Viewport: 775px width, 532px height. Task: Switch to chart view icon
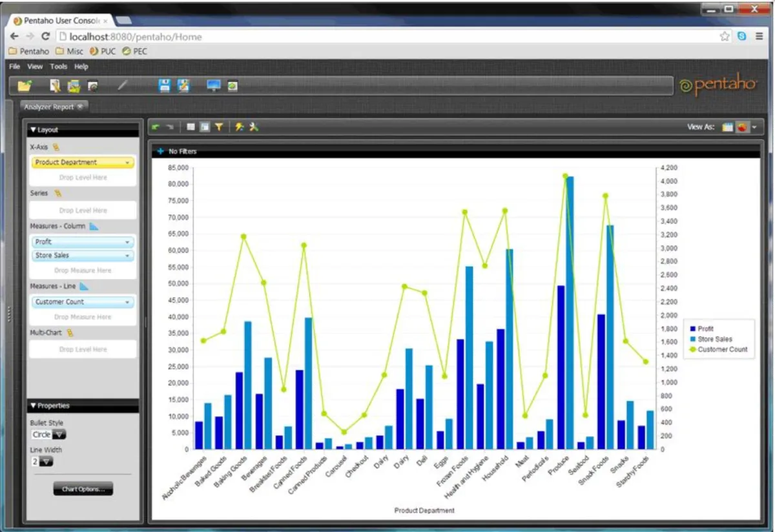coord(742,127)
